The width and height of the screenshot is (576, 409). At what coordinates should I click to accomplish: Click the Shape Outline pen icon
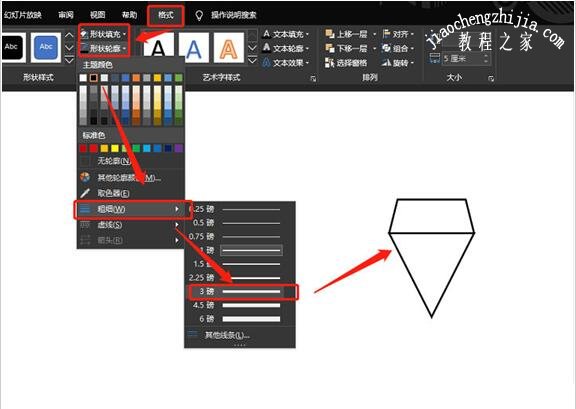(84, 48)
